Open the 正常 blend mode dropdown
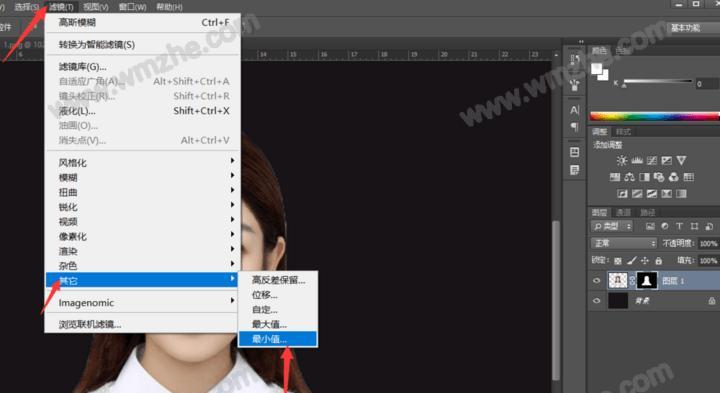The height and width of the screenshot is (393, 720). click(624, 243)
